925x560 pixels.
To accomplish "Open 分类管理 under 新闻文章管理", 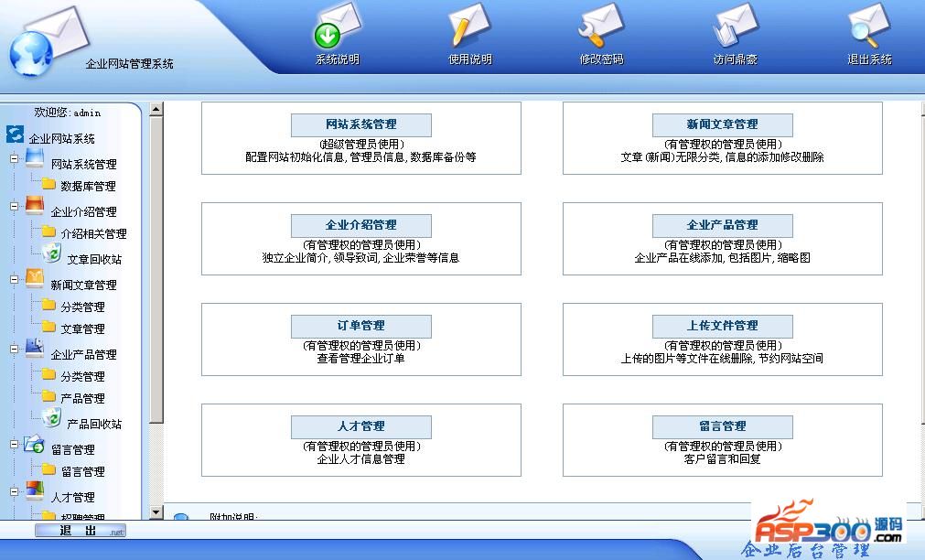I will tap(82, 307).
